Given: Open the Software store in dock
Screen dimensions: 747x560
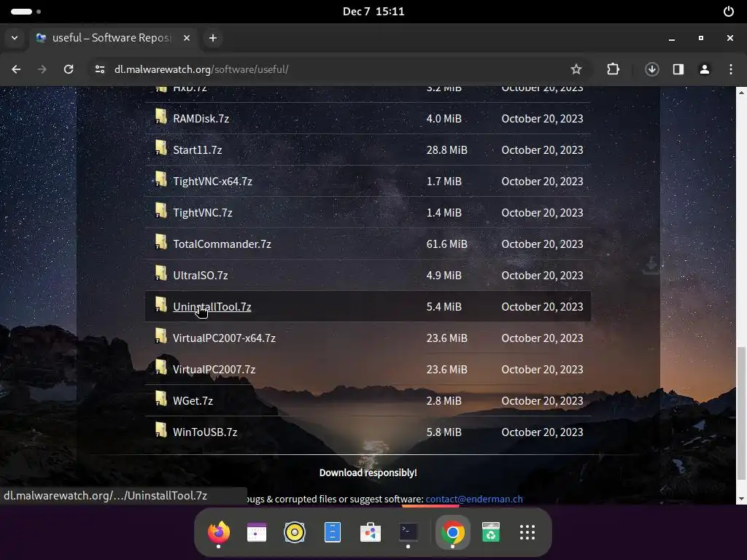Looking at the screenshot, I should coord(370,532).
